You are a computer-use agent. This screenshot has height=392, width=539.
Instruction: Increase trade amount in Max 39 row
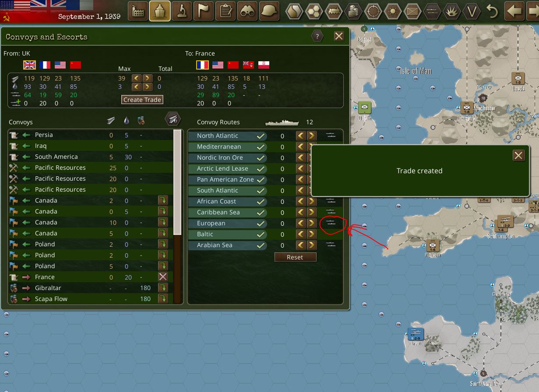[148, 78]
